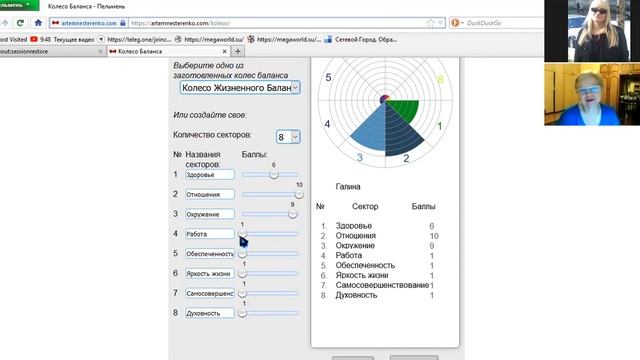Click the 'Самосовершенствование' sector name field

point(210,293)
